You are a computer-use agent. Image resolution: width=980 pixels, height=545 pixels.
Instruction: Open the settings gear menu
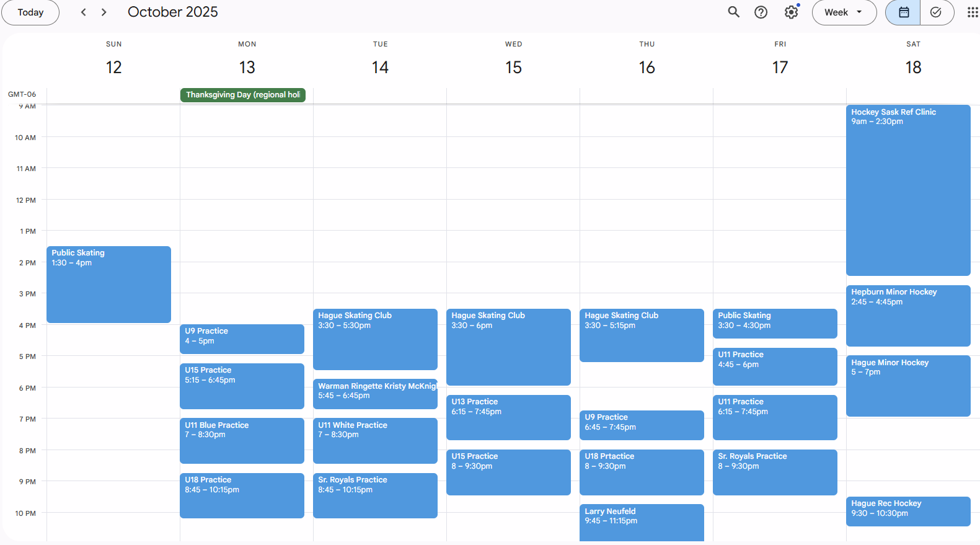click(x=791, y=12)
